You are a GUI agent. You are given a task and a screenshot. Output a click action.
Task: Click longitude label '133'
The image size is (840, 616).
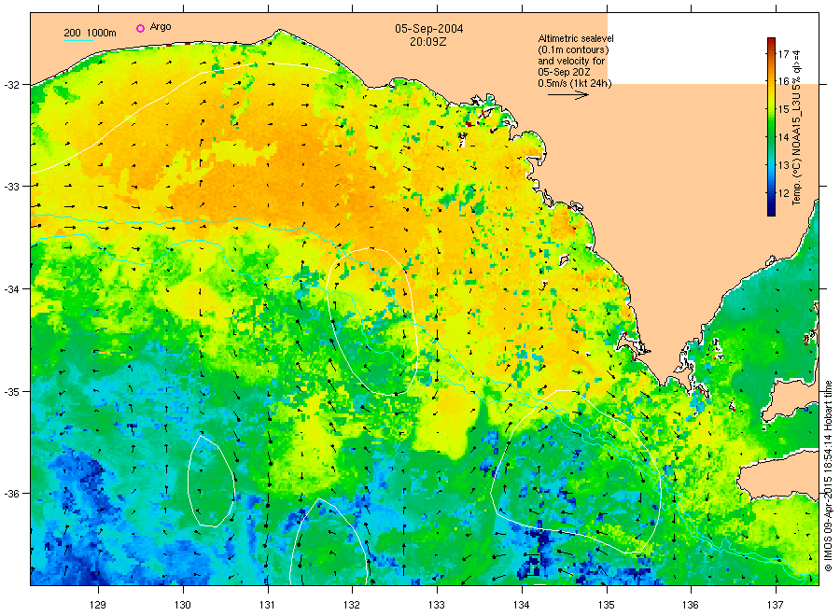pyautogui.click(x=437, y=606)
